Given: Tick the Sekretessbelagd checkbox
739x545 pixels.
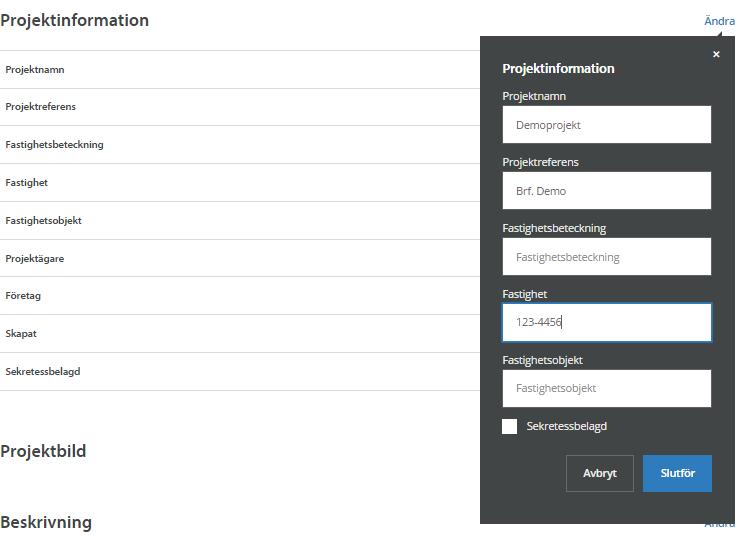Looking at the screenshot, I should pos(509,426).
